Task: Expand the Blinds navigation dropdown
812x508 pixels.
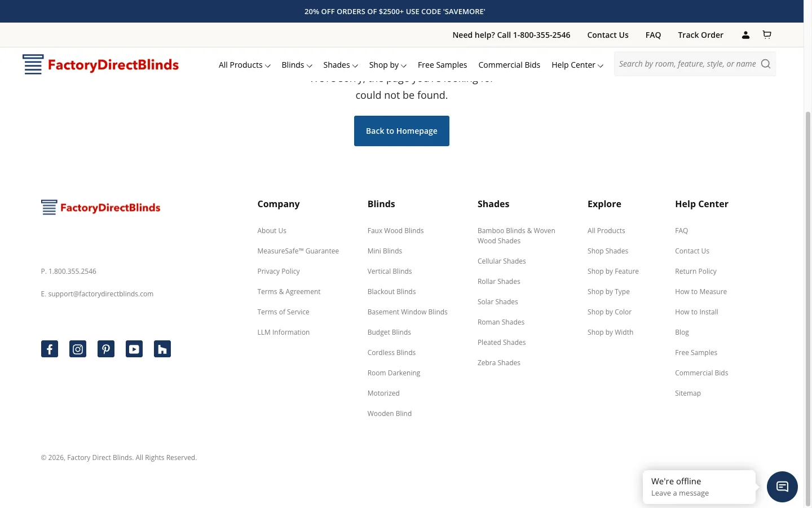Action: (297, 65)
